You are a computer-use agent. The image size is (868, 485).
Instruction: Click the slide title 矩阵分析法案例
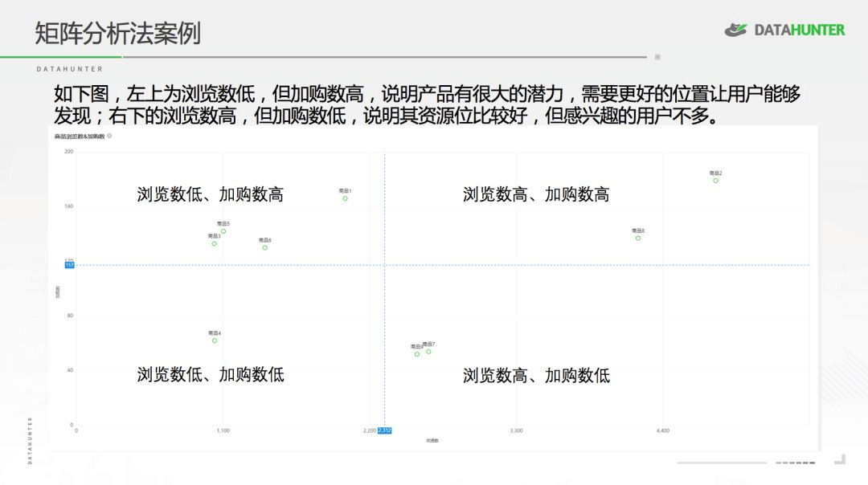117,33
